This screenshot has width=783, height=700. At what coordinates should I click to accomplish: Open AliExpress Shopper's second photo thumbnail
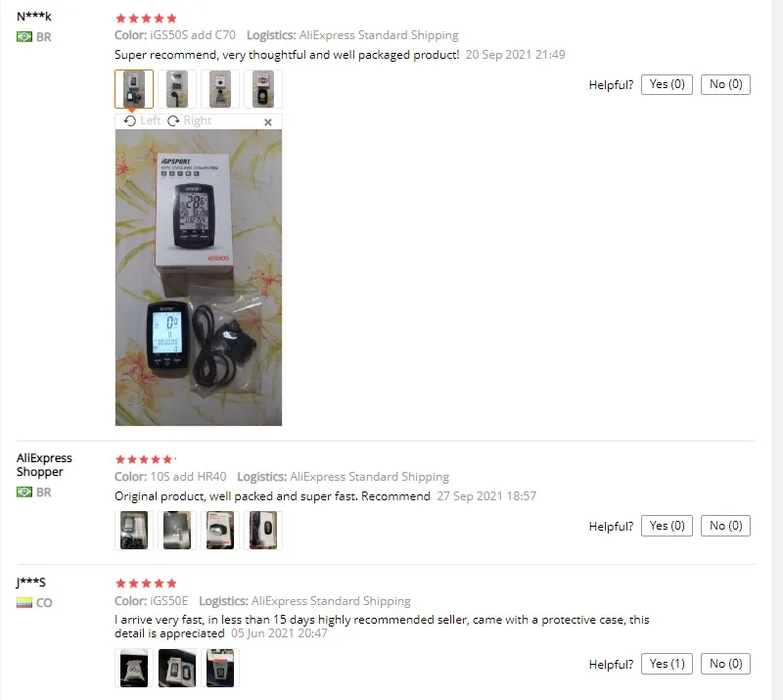(177, 530)
